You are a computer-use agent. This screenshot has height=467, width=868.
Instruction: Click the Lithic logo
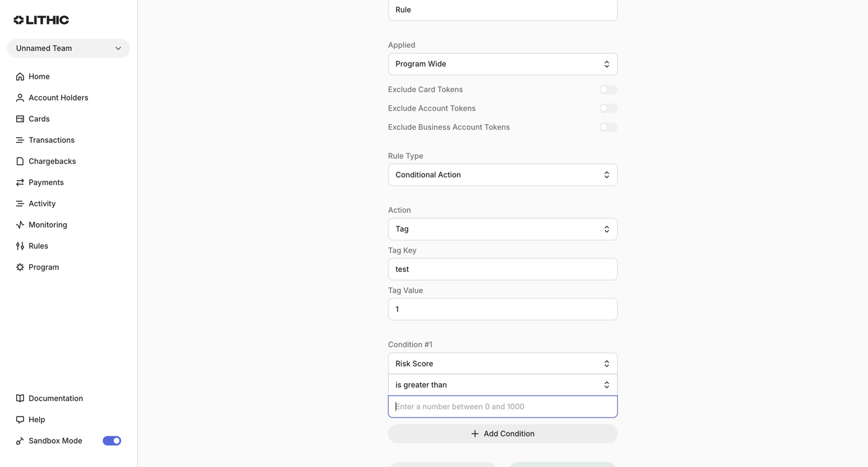point(41,20)
